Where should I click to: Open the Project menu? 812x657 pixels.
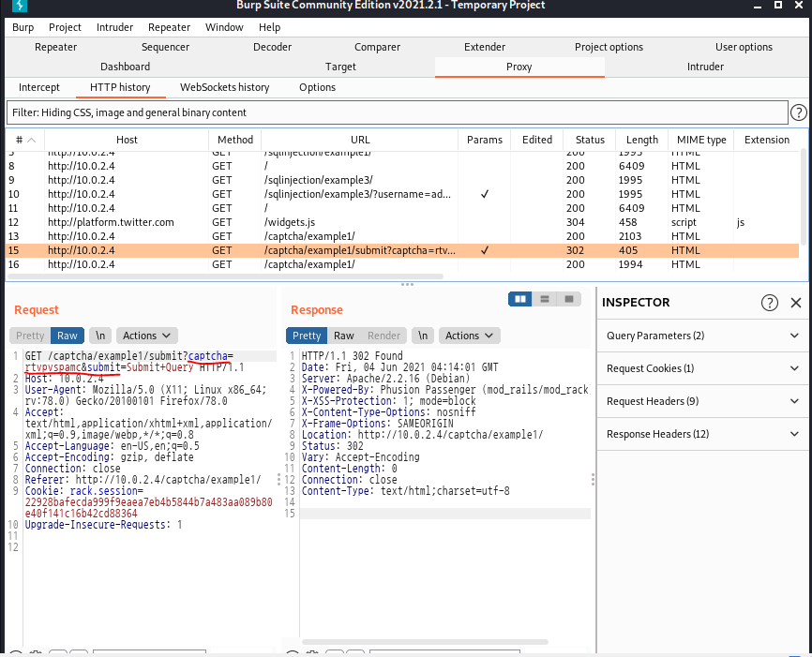65,27
